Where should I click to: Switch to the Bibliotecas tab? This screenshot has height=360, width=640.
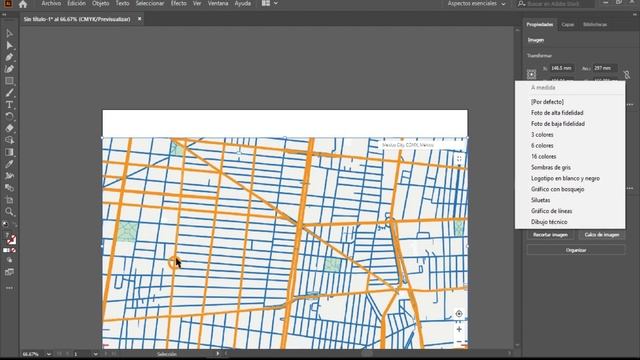click(595, 24)
